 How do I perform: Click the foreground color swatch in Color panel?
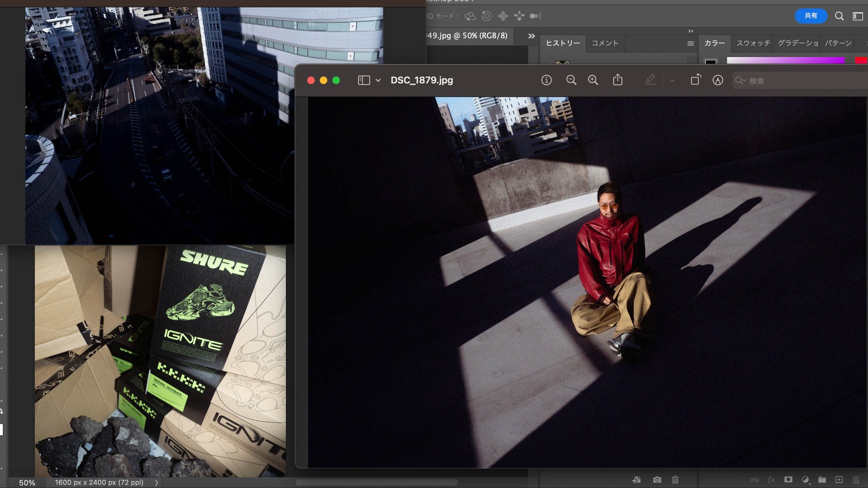click(x=710, y=61)
